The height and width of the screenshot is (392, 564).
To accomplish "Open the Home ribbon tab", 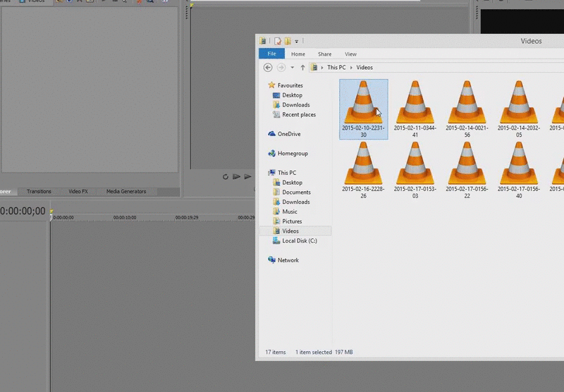I will (x=298, y=54).
